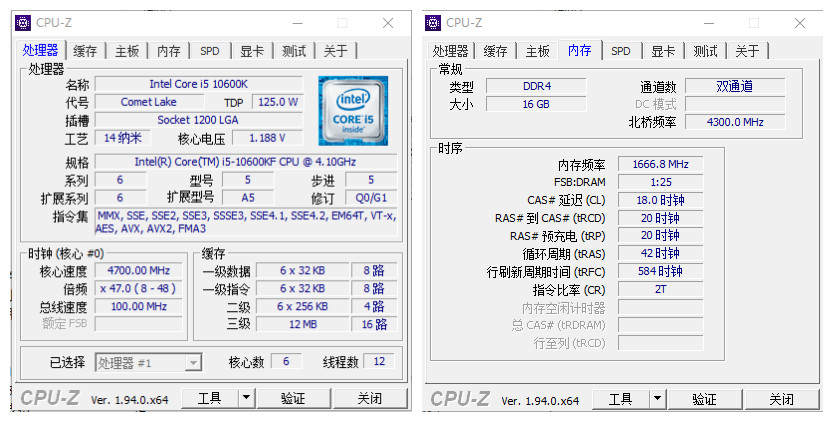The width and height of the screenshot is (833, 422).
Task: Open the 关于 tab in the left window
Action: tap(335, 51)
